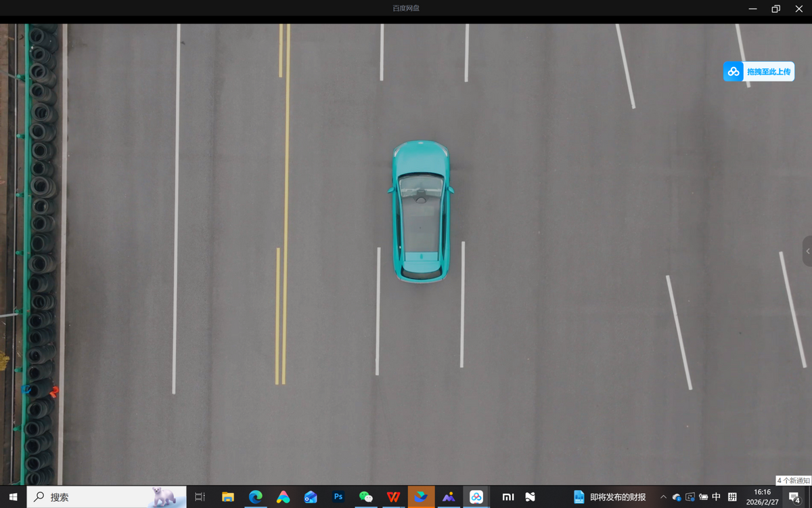Launch WeChat from the taskbar

[x=366, y=496]
